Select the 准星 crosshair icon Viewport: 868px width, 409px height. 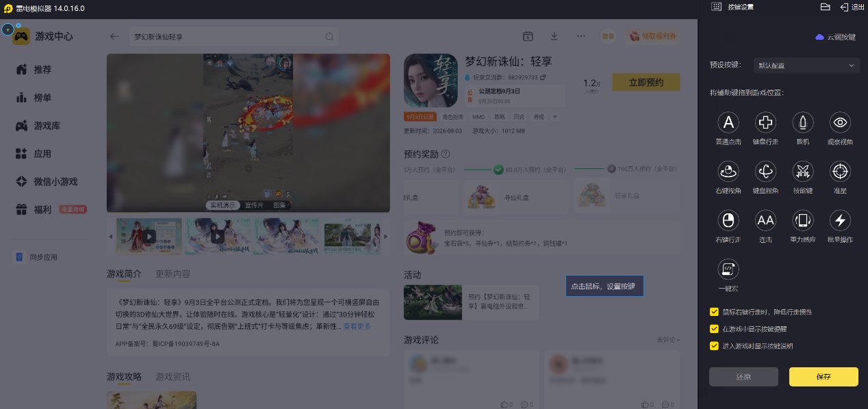(840, 172)
